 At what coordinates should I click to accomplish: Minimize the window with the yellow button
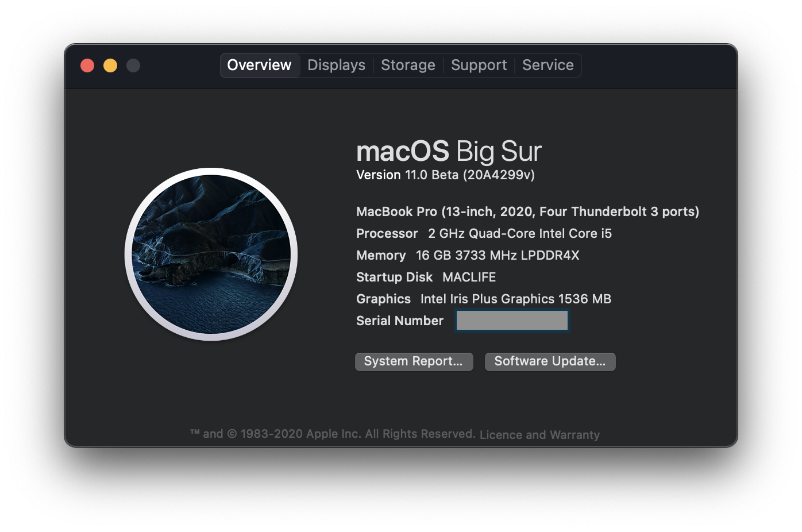pyautogui.click(x=110, y=65)
